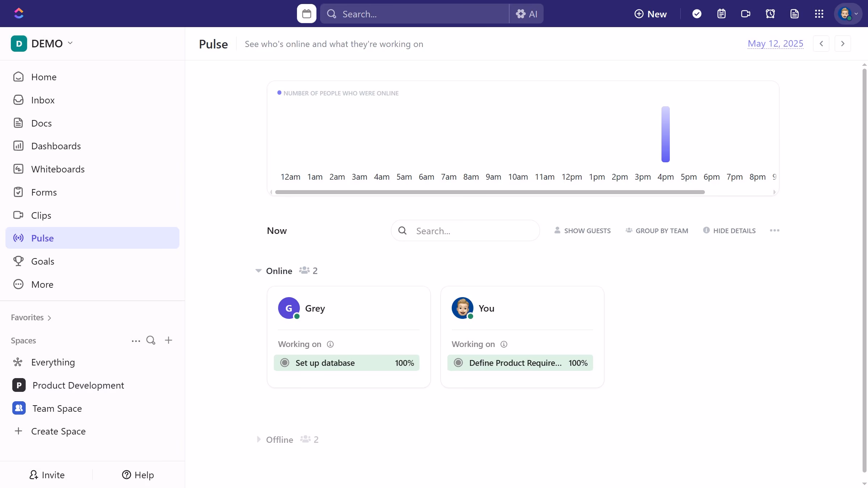Screen dimensions: 868x488
Task: Open Help at sidebar bottom
Action: coord(138,475)
